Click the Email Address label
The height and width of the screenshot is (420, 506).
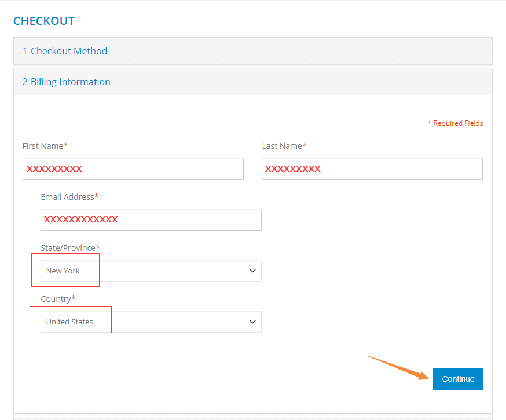[x=69, y=197]
